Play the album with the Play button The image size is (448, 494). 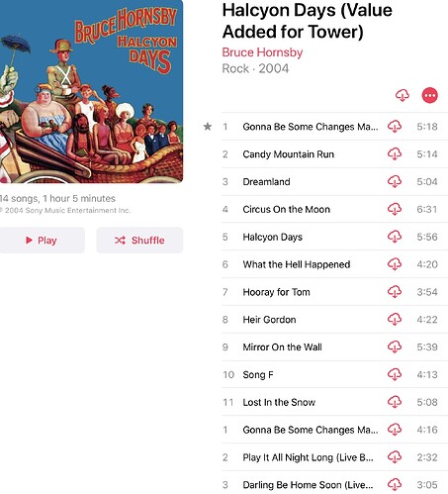pyautogui.click(x=42, y=241)
